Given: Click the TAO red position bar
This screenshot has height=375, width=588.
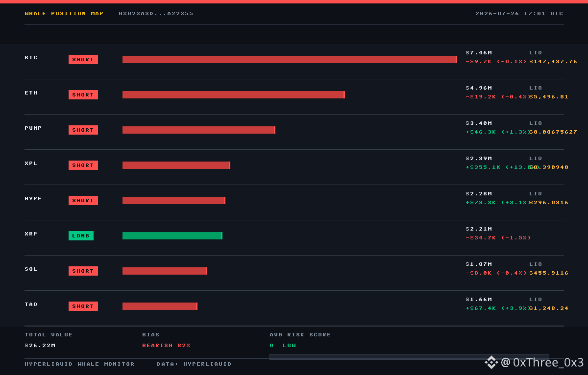Looking at the screenshot, I should (160, 306).
